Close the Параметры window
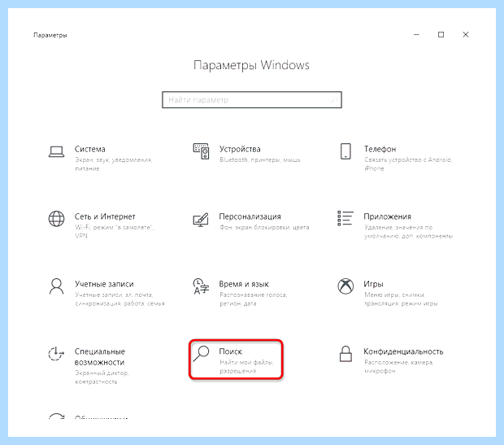 466,34
